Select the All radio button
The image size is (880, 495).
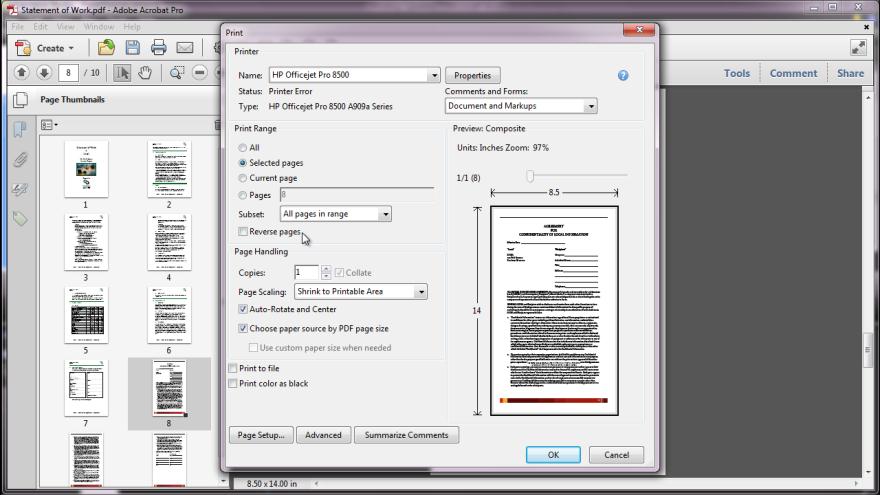point(242,148)
